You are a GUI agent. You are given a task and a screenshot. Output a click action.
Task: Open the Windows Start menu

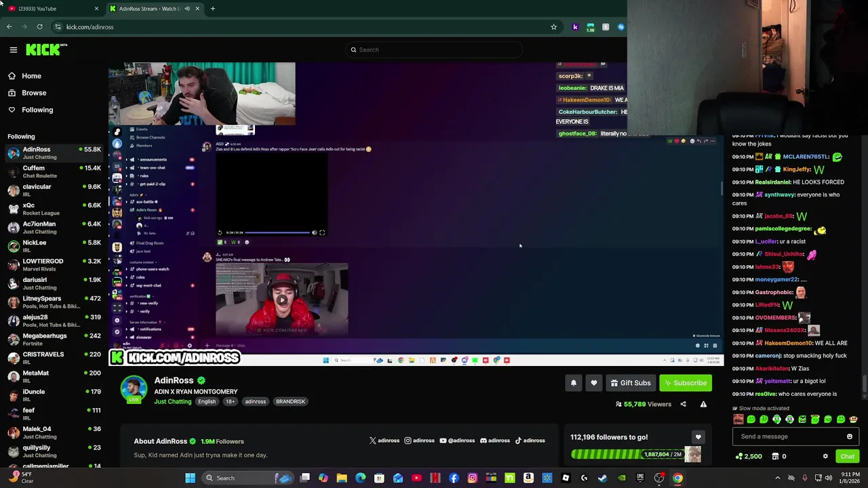coord(191,478)
